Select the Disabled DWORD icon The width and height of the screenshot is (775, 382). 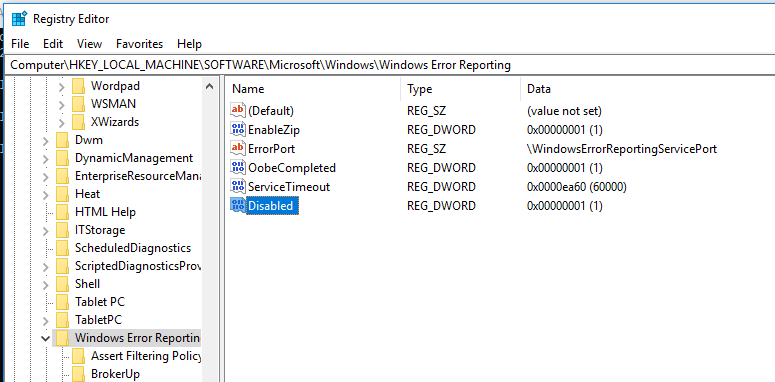tap(238, 206)
